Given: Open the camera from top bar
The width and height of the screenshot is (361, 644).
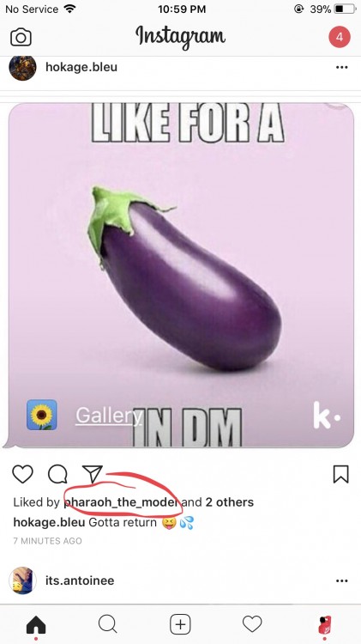Looking at the screenshot, I should tap(21, 38).
